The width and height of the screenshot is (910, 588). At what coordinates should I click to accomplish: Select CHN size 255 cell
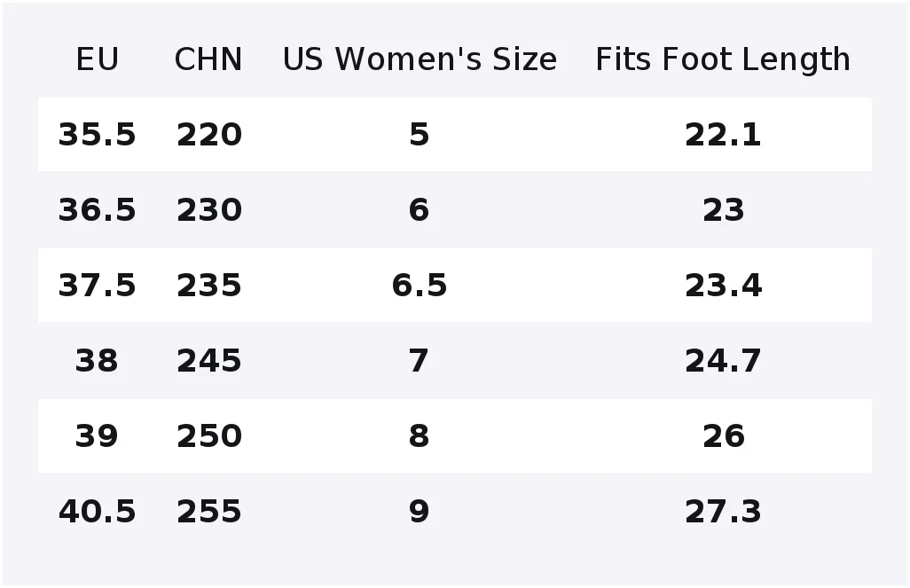point(209,512)
